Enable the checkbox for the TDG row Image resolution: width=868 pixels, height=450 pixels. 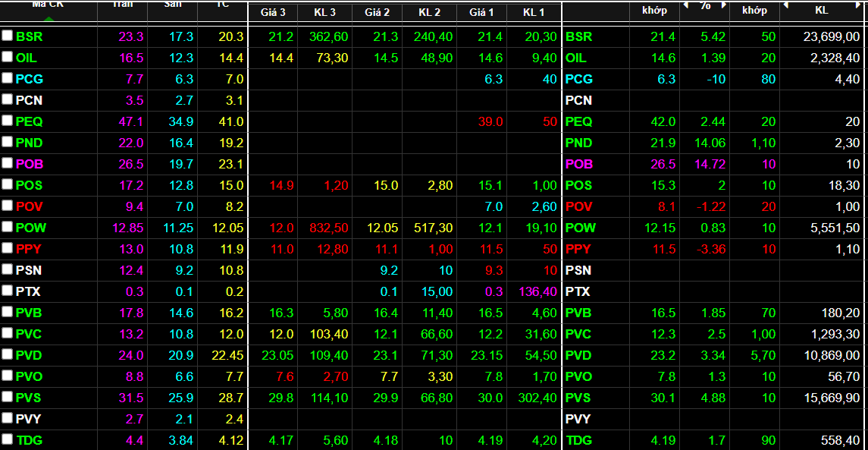coord(8,439)
